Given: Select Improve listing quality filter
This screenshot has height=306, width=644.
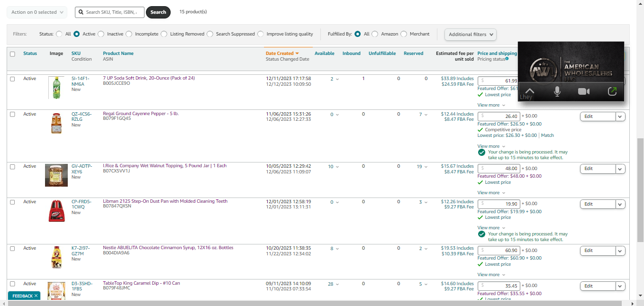Looking at the screenshot, I should pyautogui.click(x=261, y=34).
